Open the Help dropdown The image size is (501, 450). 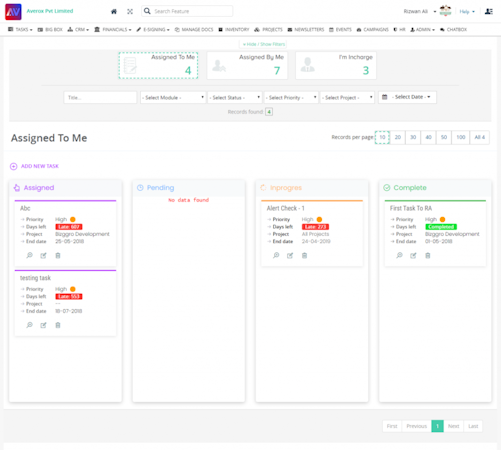(467, 11)
